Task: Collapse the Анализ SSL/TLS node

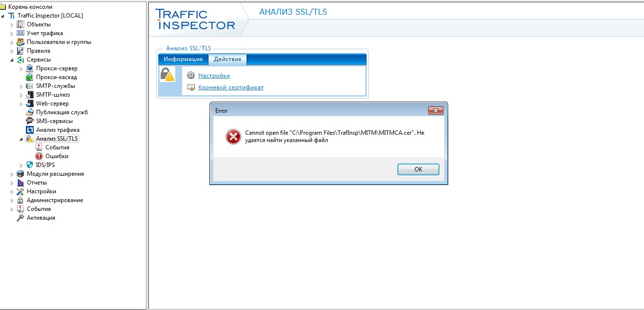Action: coord(21,139)
